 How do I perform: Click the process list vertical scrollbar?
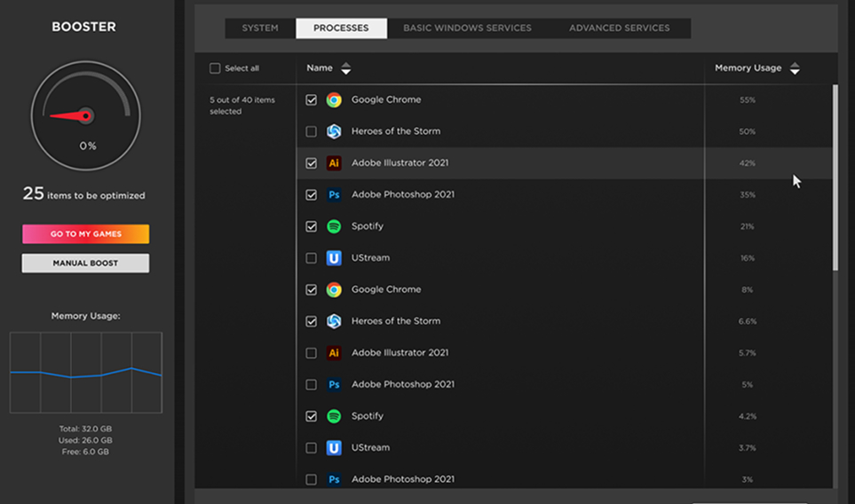[x=835, y=177]
